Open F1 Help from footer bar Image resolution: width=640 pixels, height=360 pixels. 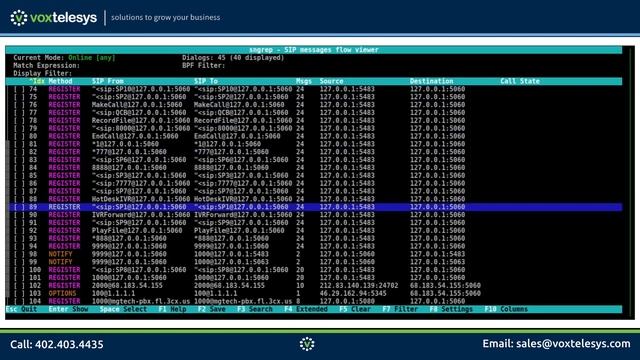[x=172, y=309]
